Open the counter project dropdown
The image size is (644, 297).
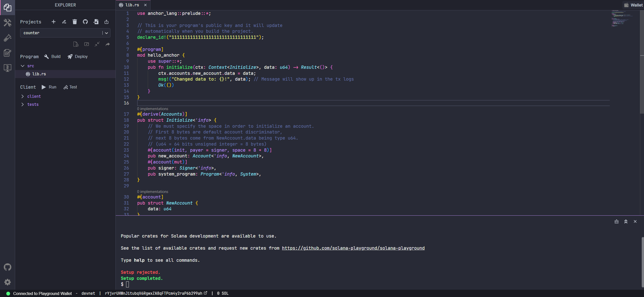click(x=65, y=33)
